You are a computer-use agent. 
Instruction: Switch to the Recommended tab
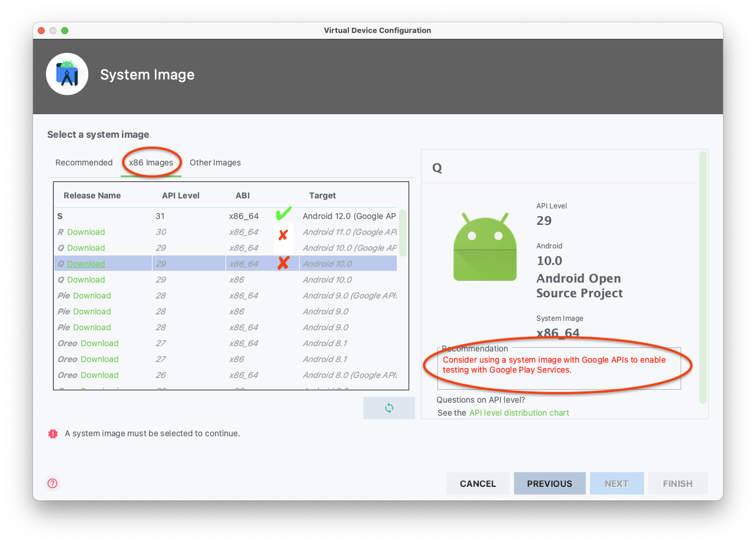[84, 162]
